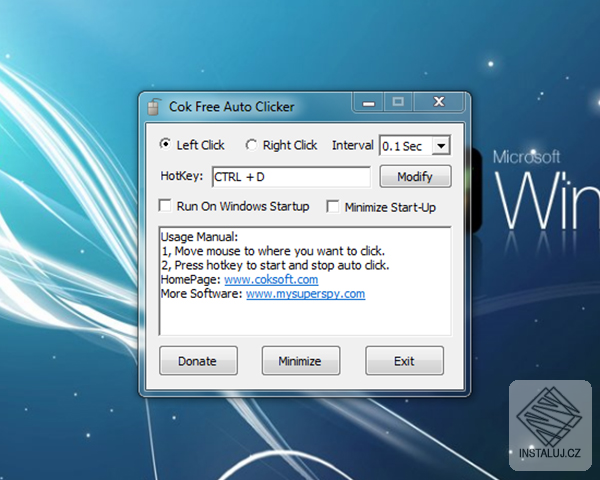Click the Modify hotkey button
Screen dimensions: 600x480
415,176
